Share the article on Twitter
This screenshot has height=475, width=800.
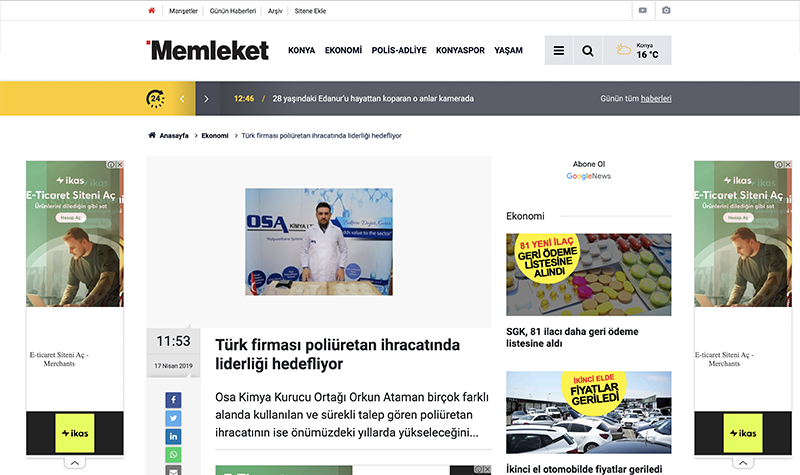tap(173, 418)
